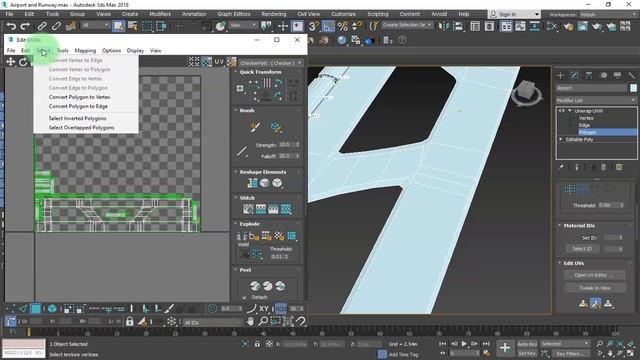Viewport: 640px width, 360px height.
Task: Click the Add Time Tag label
Action: (x=404, y=354)
